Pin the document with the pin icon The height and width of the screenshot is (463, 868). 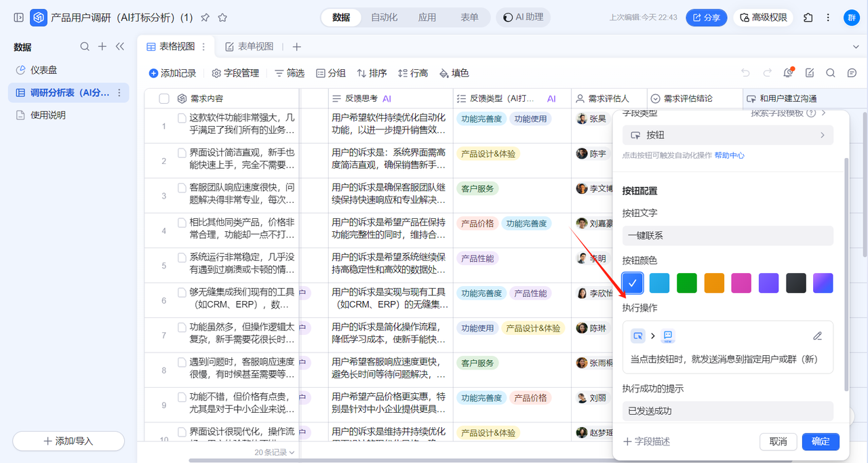click(x=205, y=18)
